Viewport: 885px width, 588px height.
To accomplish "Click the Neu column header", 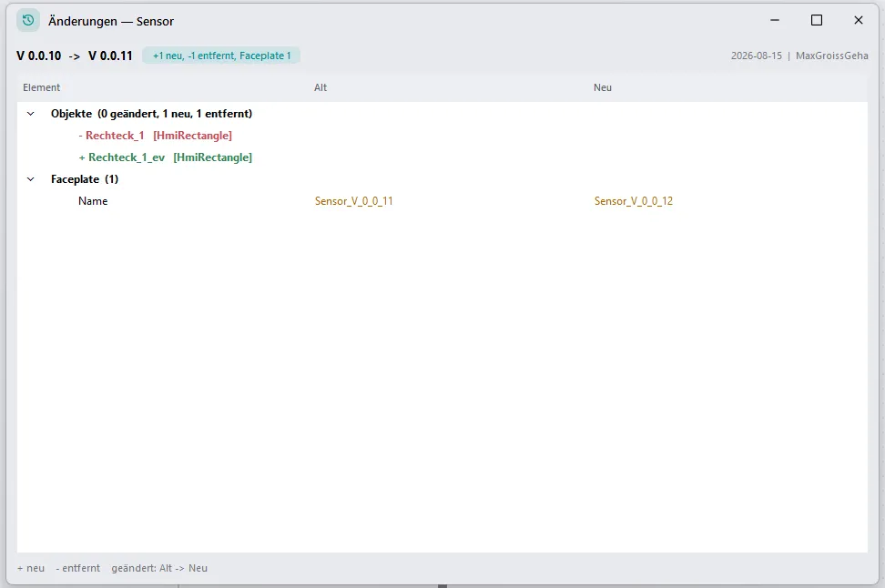I will click(x=602, y=87).
